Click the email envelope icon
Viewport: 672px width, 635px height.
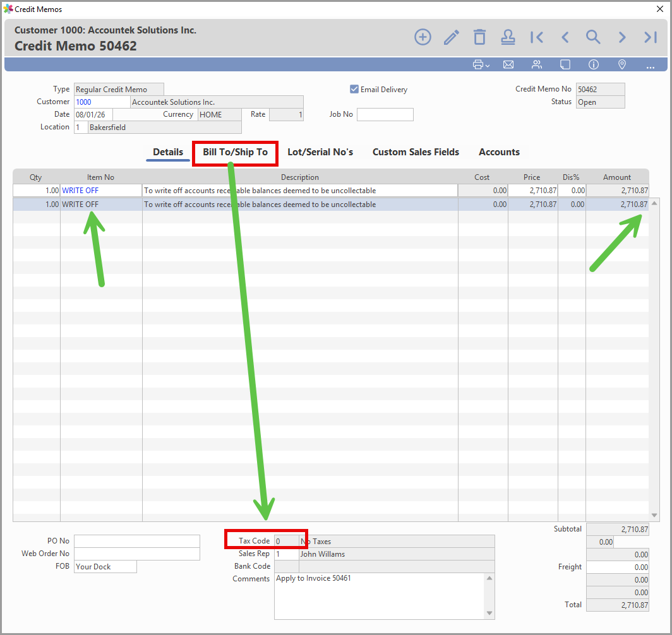(x=508, y=64)
